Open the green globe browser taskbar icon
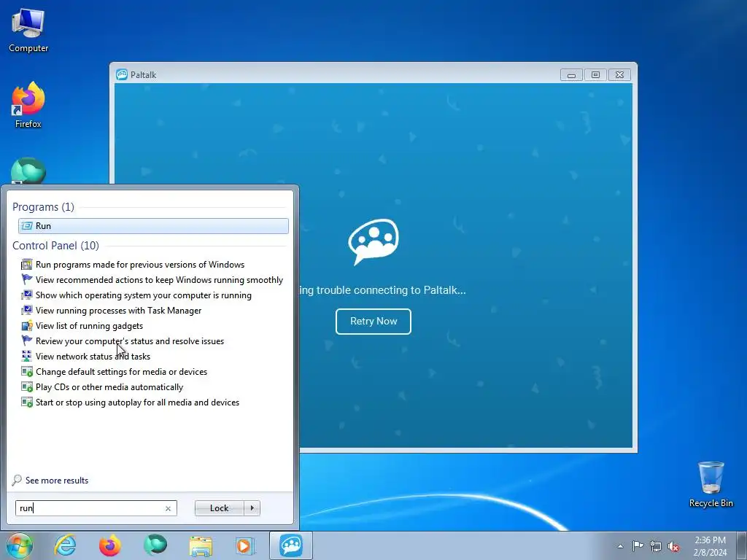Screen dimensions: 747x560 click(155, 545)
